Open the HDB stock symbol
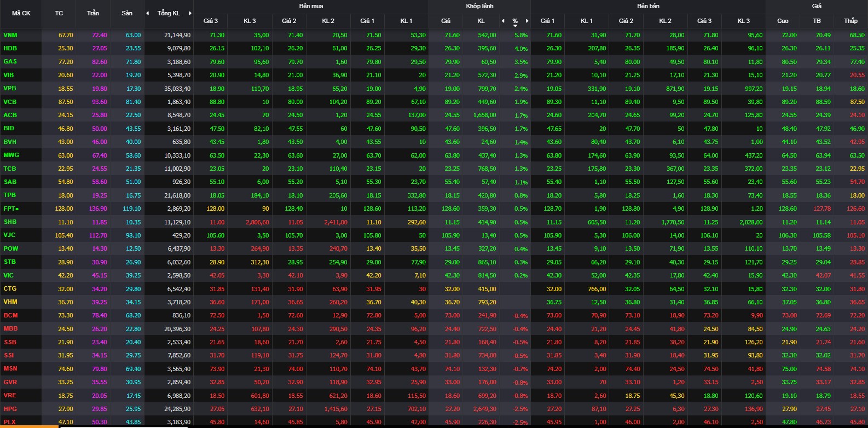This screenshot has height=428, width=868. (10, 48)
